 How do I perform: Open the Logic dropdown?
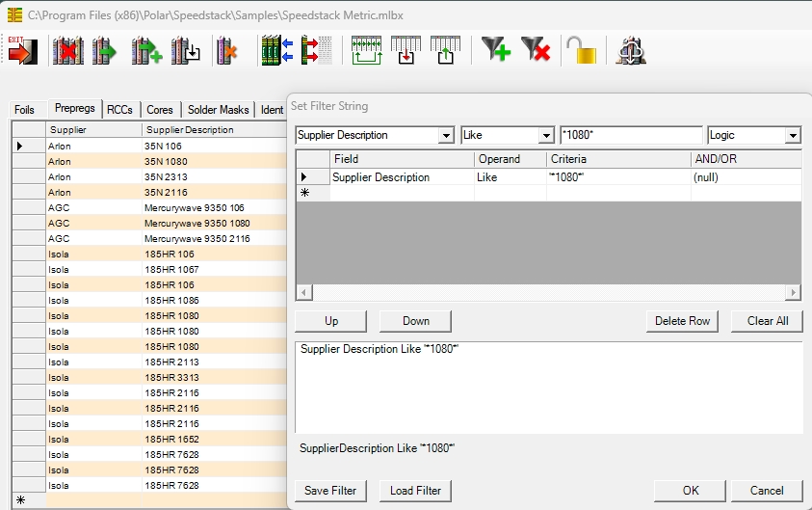tap(793, 135)
